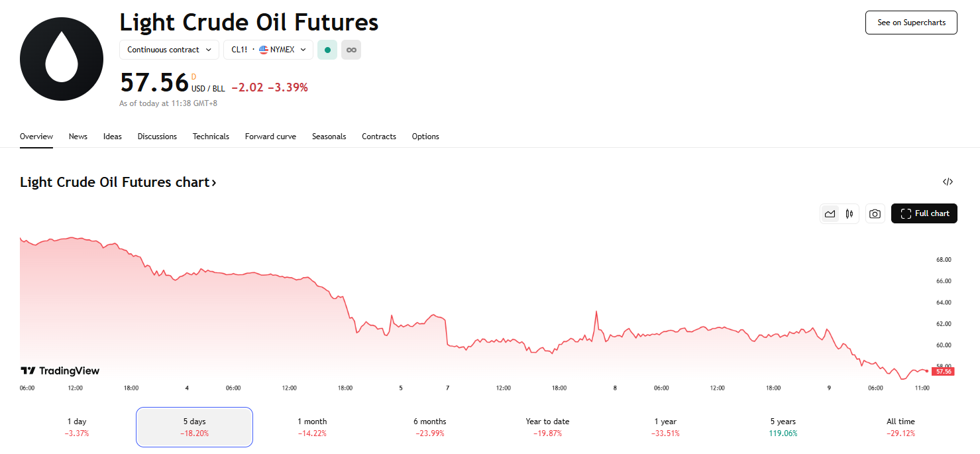Viewport: 980px width, 454px height.
Task: Click the oil drop symbol logo
Action: coord(62,59)
